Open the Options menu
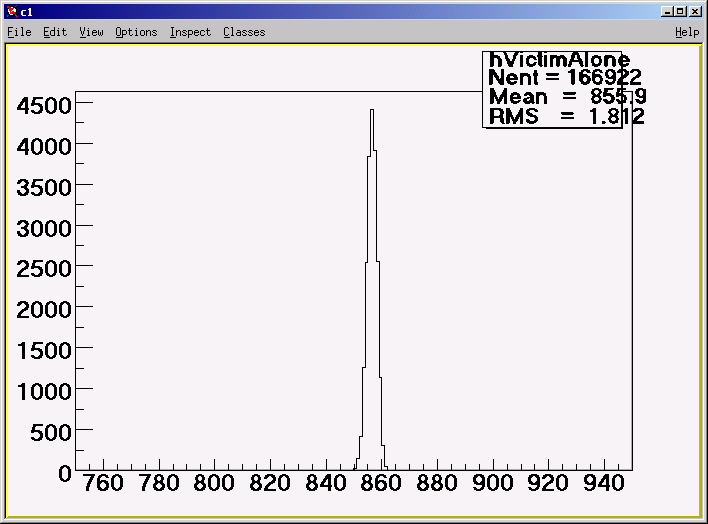The height and width of the screenshot is (524, 708). pos(136,33)
